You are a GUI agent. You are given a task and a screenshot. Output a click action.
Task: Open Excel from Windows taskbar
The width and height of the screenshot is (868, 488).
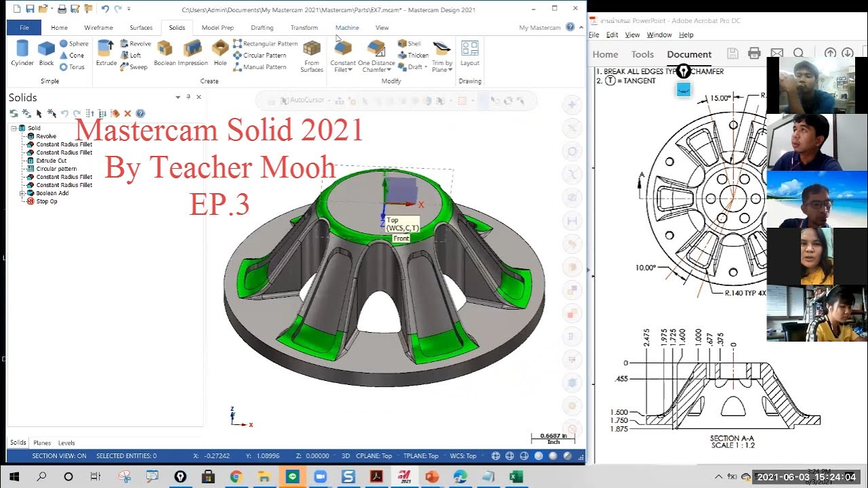click(x=516, y=476)
